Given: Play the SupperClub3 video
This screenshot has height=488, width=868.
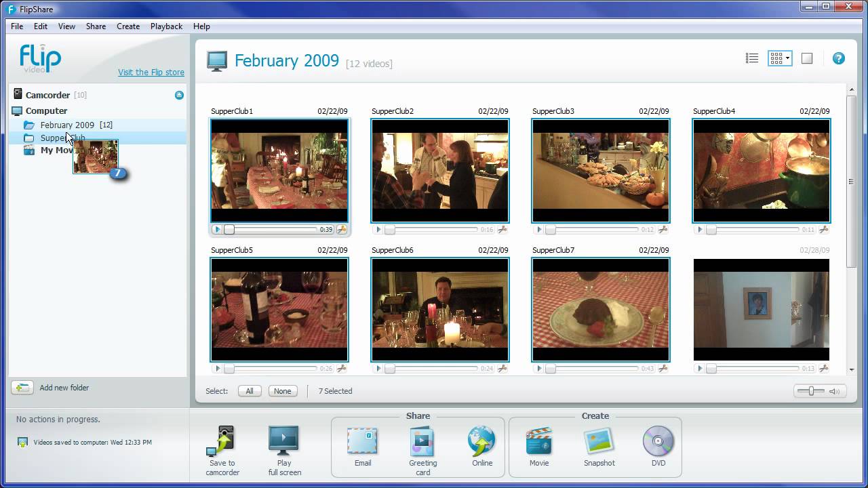Looking at the screenshot, I should click(x=539, y=230).
